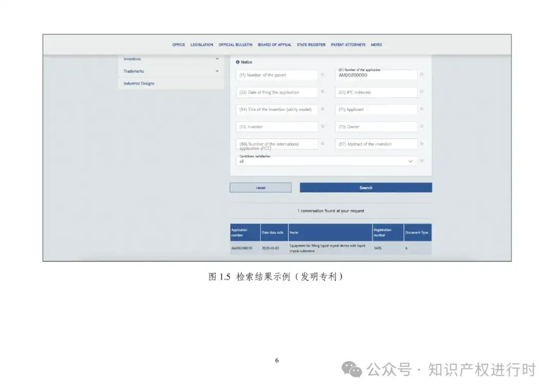This screenshot has width=554, height=392.
Task: Focus the international application (PCT) field
Action: pos(277,144)
